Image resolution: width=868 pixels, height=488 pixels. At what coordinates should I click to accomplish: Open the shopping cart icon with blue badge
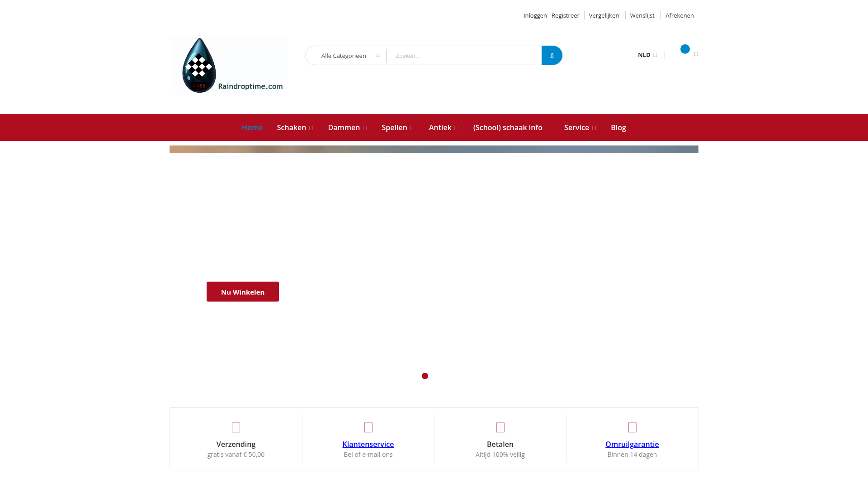pos(684,49)
